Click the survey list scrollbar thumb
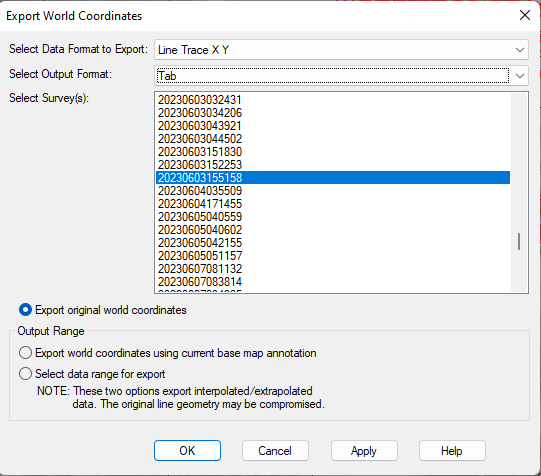 (x=519, y=241)
